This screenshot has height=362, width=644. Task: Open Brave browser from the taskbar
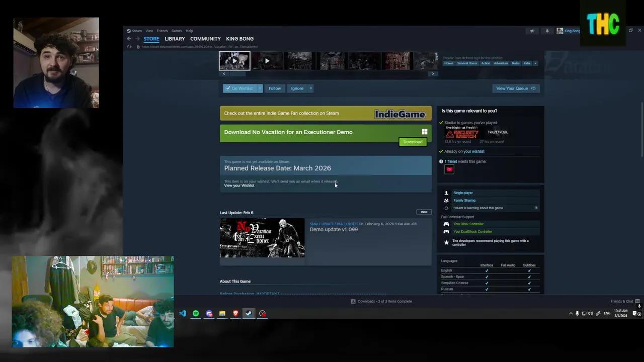click(235, 313)
